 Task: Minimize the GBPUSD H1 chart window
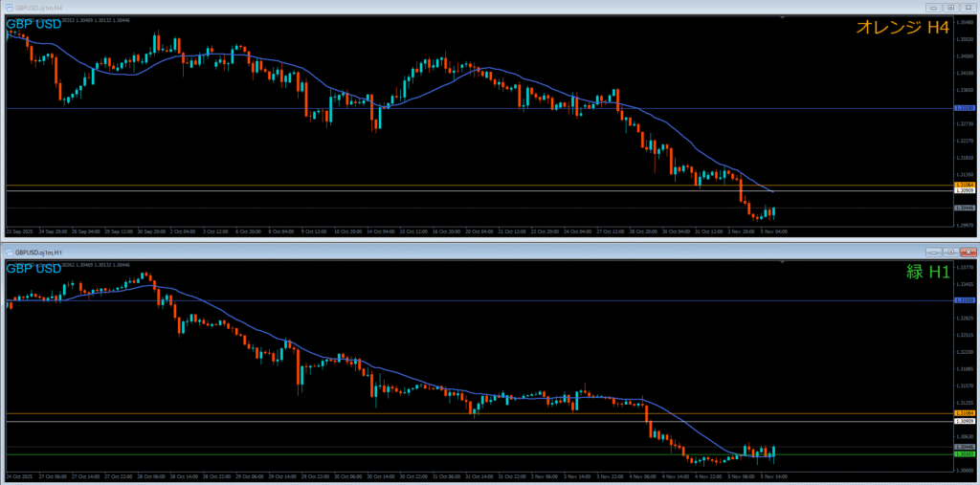(933, 252)
